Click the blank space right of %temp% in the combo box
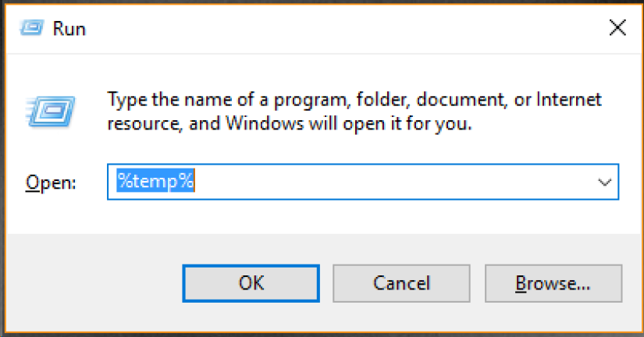Image resolution: width=644 pixels, height=337 pixels. 394,182
